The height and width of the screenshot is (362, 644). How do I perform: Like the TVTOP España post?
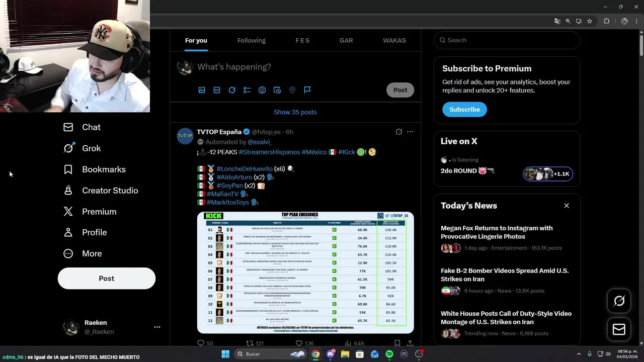click(x=304, y=343)
